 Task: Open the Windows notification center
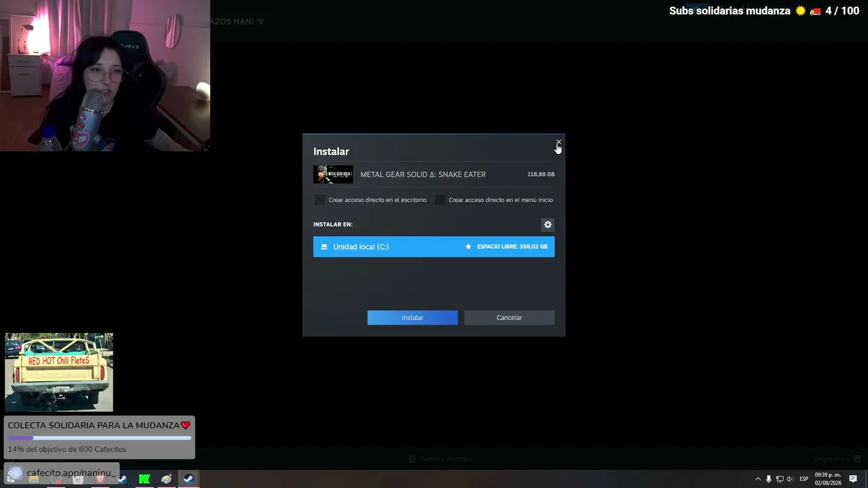853,479
